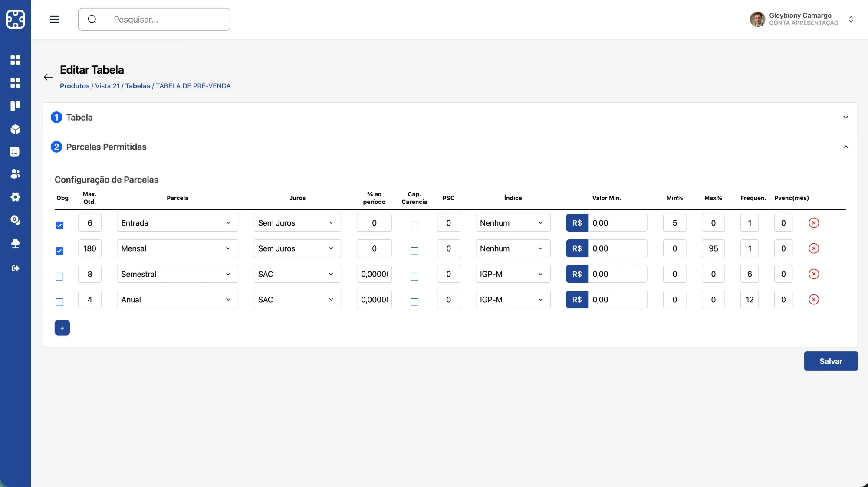Check the Obg checkbox for Anual row

click(59, 302)
